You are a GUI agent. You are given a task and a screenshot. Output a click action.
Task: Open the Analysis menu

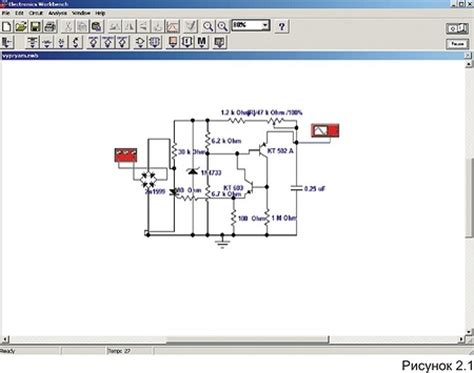(58, 13)
